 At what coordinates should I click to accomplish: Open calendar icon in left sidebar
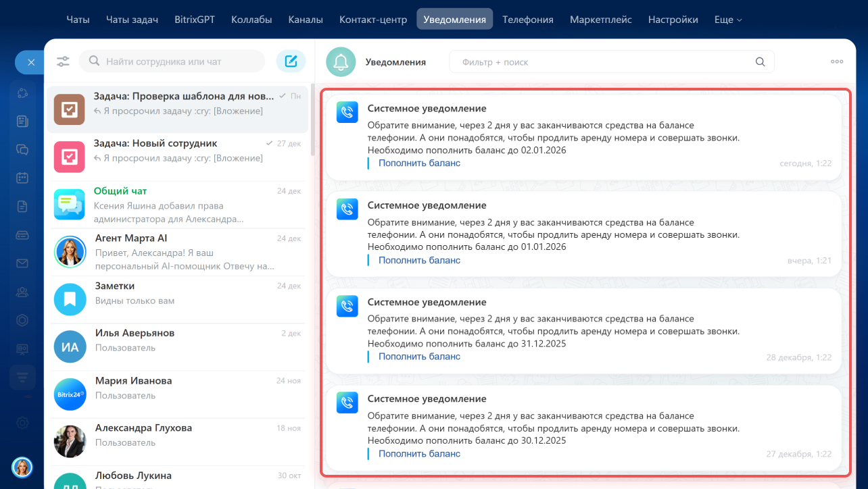pos(22,178)
